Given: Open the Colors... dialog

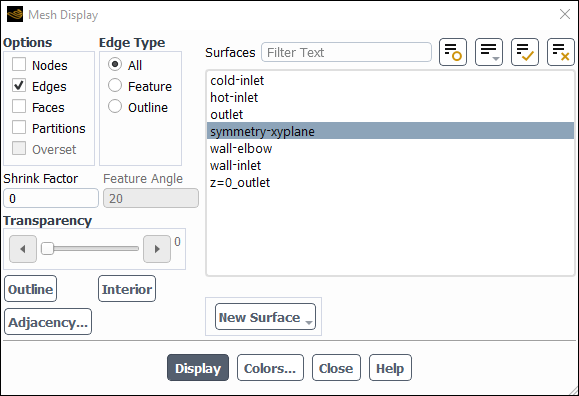Looking at the screenshot, I should click(270, 368).
